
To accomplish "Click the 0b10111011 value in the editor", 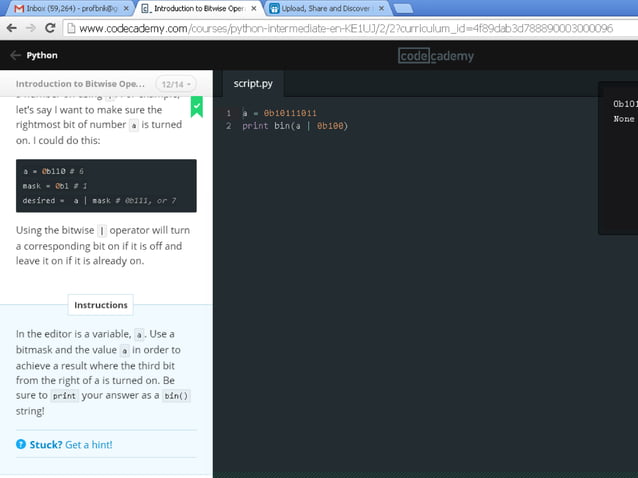I will point(290,113).
